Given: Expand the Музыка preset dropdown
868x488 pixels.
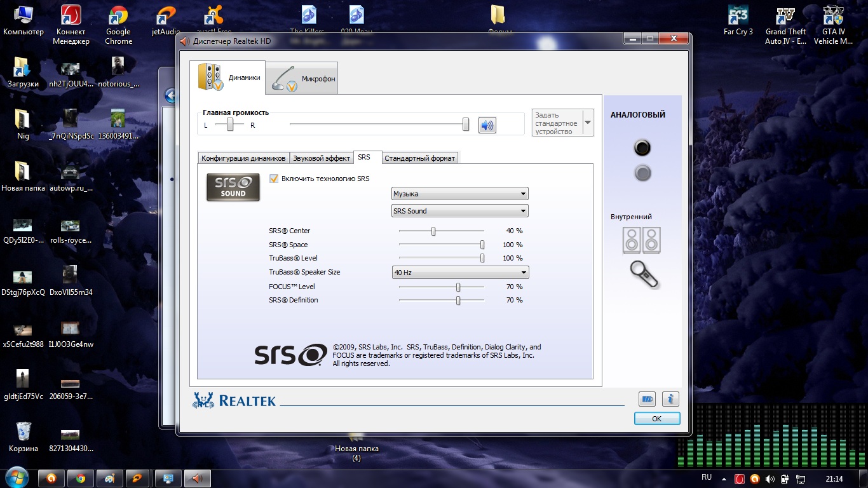Looking at the screenshot, I should click(459, 194).
